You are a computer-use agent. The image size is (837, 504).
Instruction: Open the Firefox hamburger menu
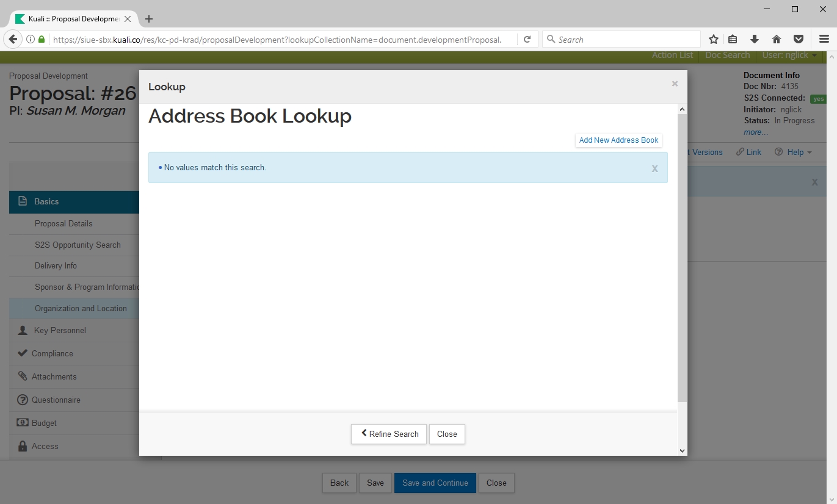pyautogui.click(x=824, y=39)
